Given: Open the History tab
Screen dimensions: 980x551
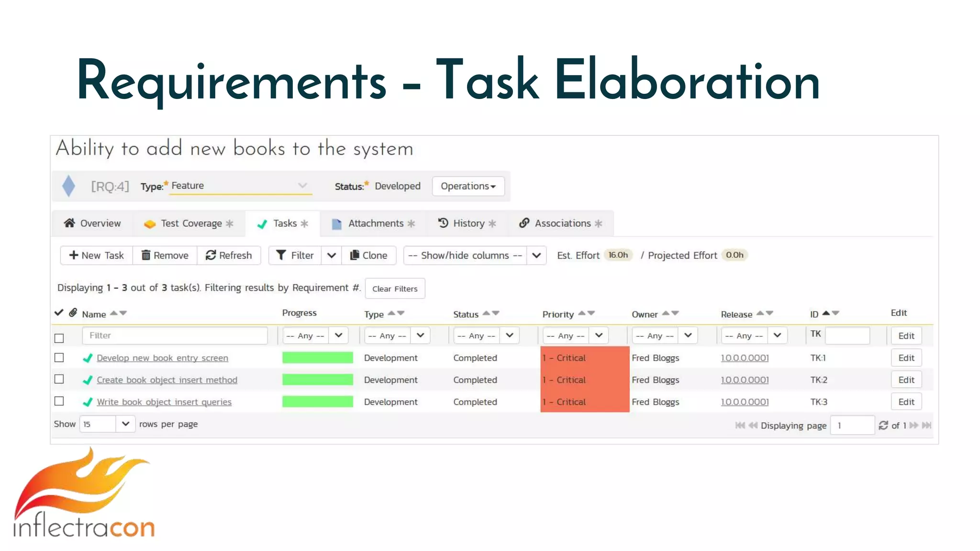Looking at the screenshot, I should click(467, 223).
